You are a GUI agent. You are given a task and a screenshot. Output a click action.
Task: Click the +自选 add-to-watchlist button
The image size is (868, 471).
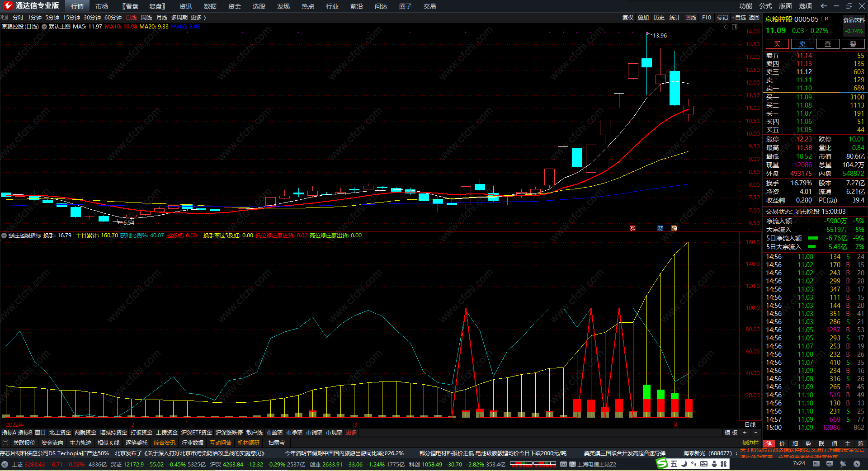[739, 17]
